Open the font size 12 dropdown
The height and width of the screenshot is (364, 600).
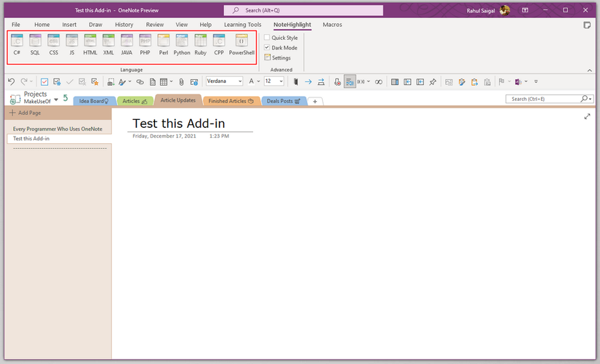(x=281, y=81)
